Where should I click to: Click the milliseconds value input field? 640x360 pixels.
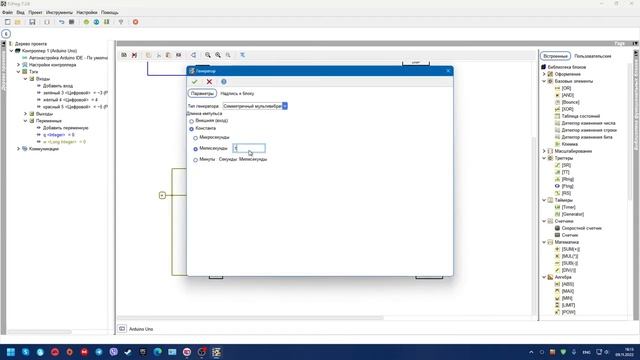pyautogui.click(x=249, y=148)
